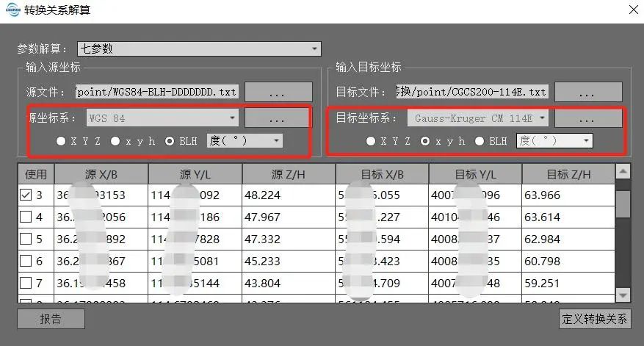Select cell 48.224 in 源 Z/H
644x346 pixels.
click(289, 195)
